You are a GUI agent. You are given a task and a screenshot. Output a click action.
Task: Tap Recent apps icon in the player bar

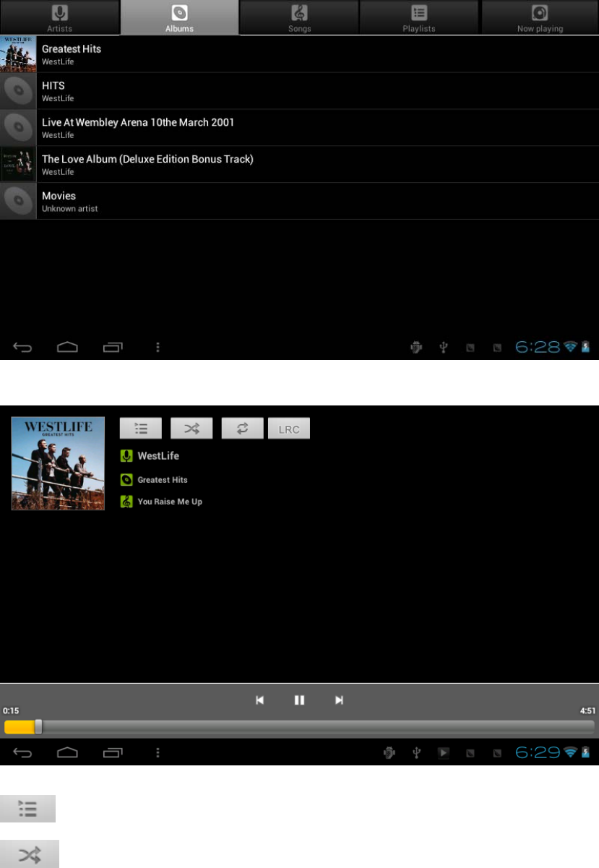click(x=113, y=753)
